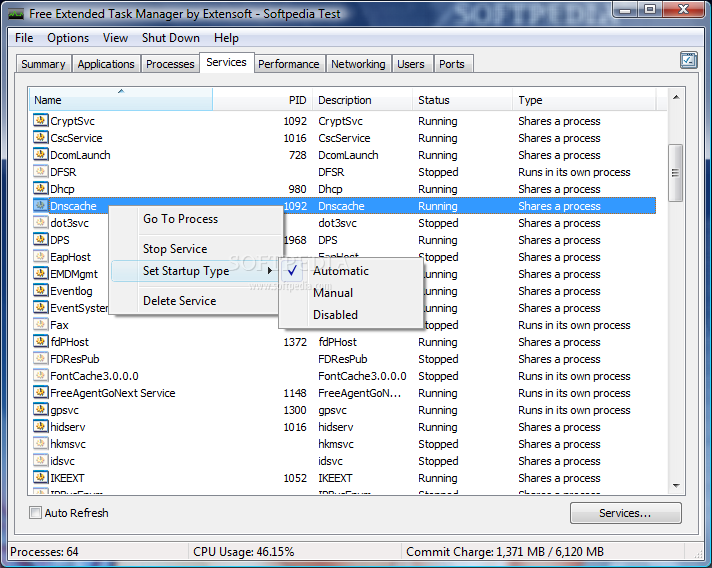Click CPU Usage in status bar

point(244,552)
